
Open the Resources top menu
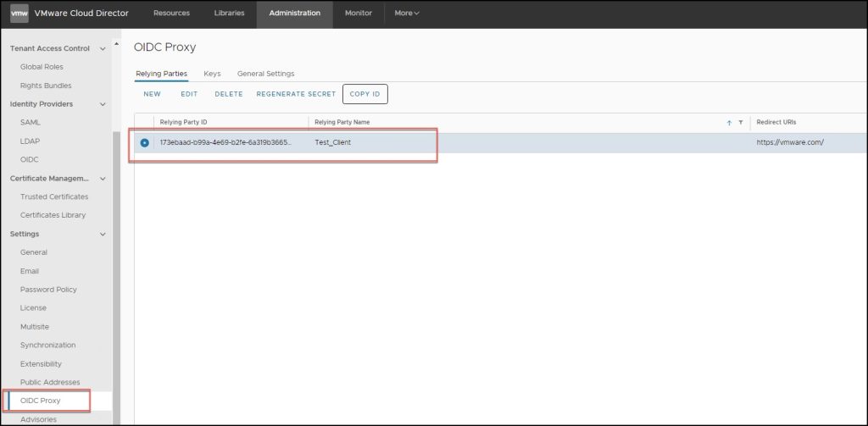(x=171, y=13)
